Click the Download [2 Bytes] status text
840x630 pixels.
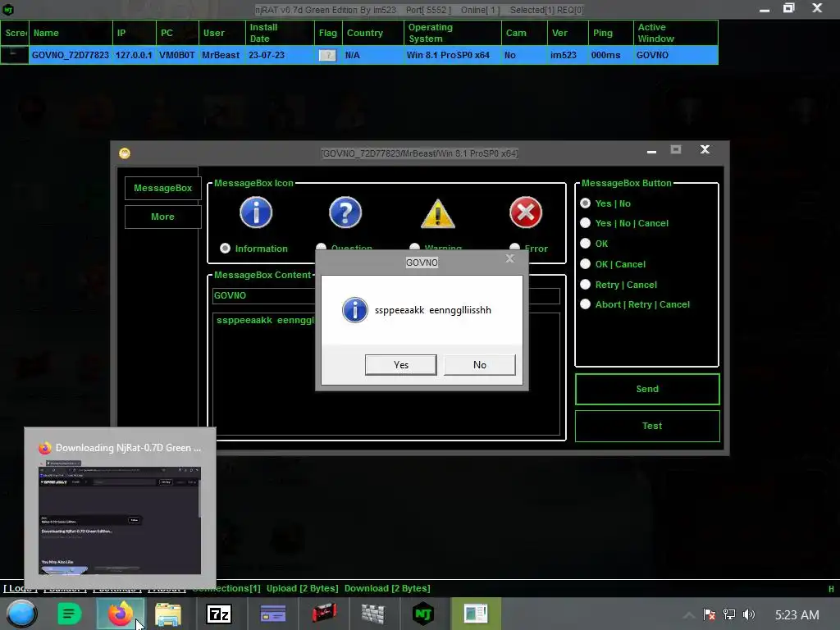[387, 588]
